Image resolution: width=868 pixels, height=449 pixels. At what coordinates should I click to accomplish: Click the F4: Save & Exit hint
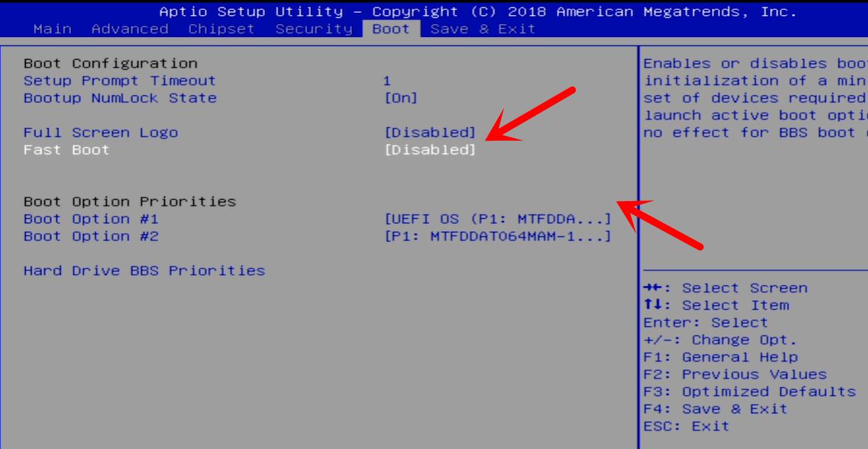pyautogui.click(x=715, y=409)
